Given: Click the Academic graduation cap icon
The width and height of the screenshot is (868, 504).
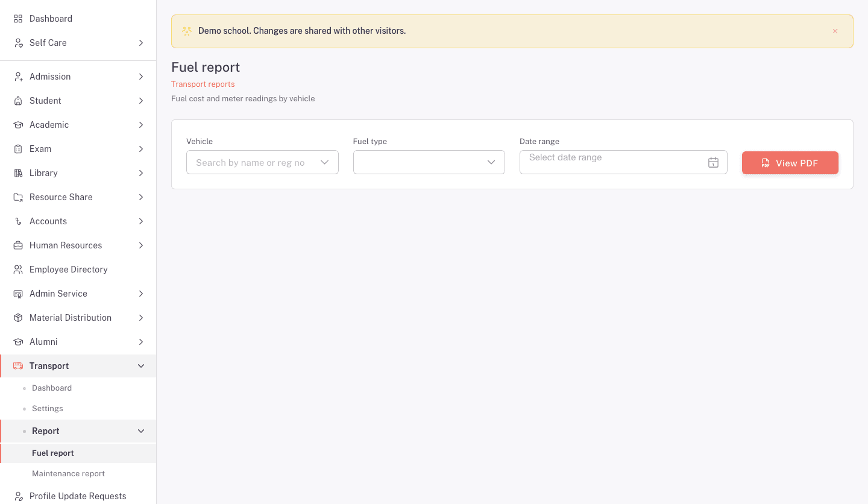Looking at the screenshot, I should click(18, 125).
